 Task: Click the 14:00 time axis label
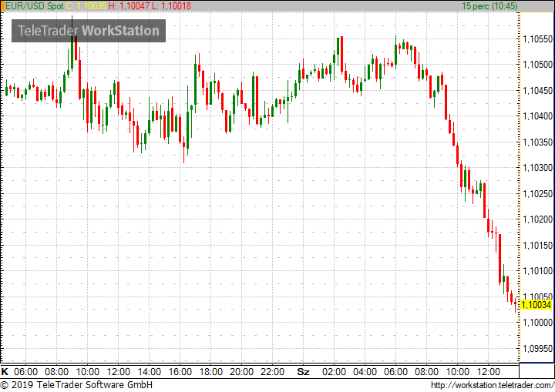[150, 372]
